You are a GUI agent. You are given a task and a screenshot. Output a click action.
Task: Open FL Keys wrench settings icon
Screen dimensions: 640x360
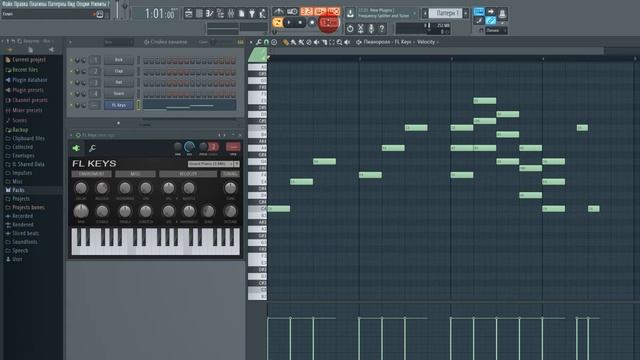pyautogui.click(x=92, y=148)
